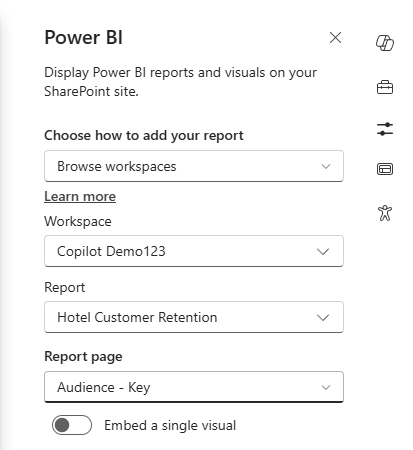413x450 pixels.
Task: Open the Copilot icon in sidebar
Action: click(x=385, y=43)
